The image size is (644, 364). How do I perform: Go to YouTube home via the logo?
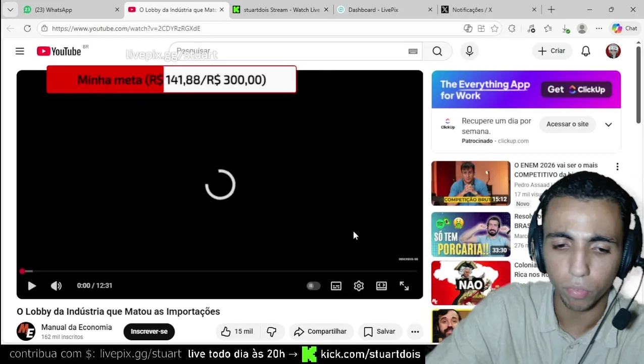point(59,51)
